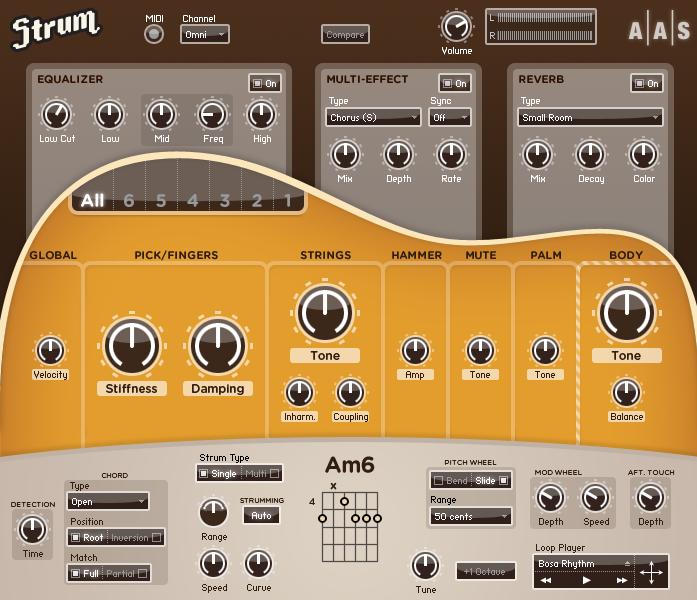Select Partial chord match

[127, 573]
